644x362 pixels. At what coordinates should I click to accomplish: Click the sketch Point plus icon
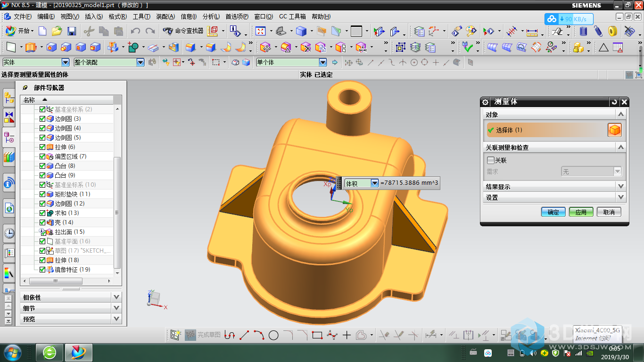[347, 335]
